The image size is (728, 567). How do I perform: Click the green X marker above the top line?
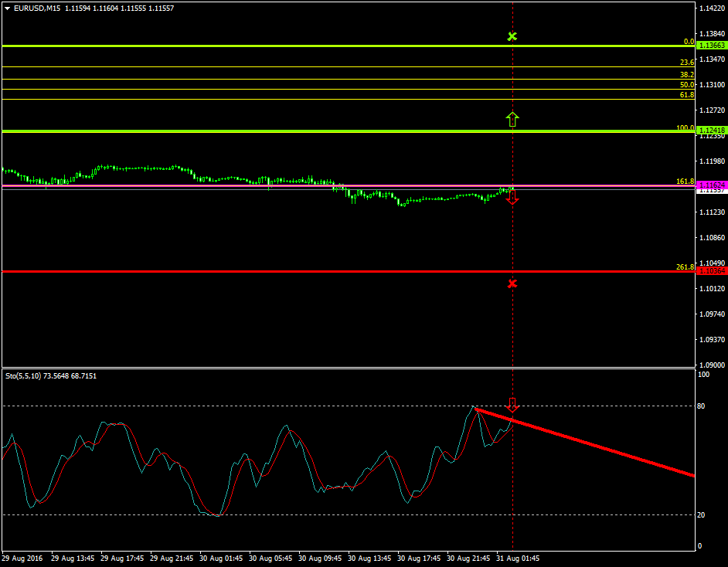click(512, 36)
